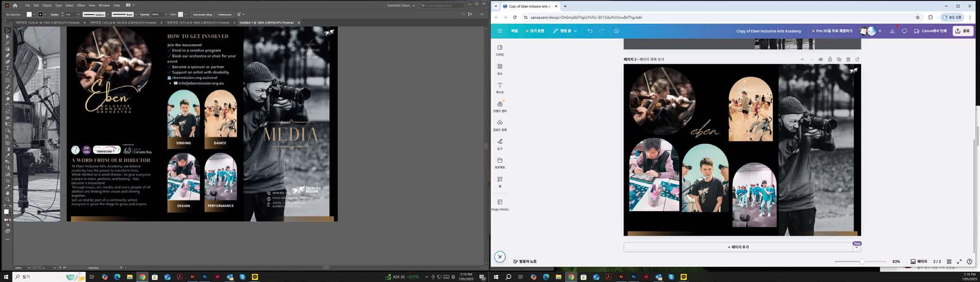Click the Canva assistant sparkle button
980x282 pixels.
500,257
